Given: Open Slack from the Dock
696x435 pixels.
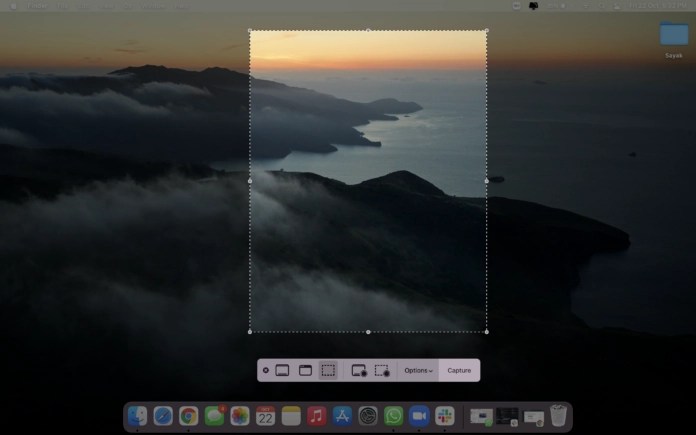Looking at the screenshot, I should [x=445, y=416].
